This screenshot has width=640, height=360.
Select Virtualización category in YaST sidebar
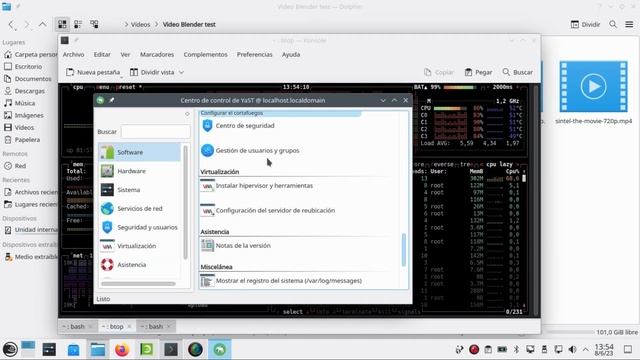tap(140, 246)
